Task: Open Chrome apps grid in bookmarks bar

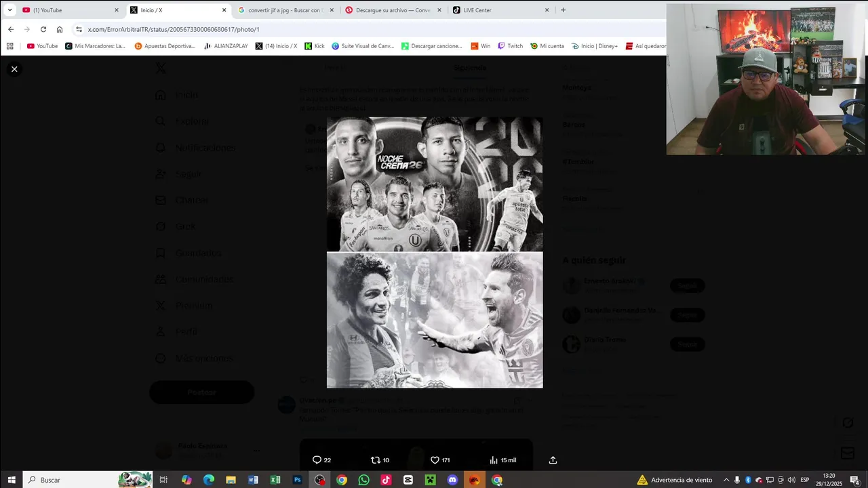Action: coord(9,46)
